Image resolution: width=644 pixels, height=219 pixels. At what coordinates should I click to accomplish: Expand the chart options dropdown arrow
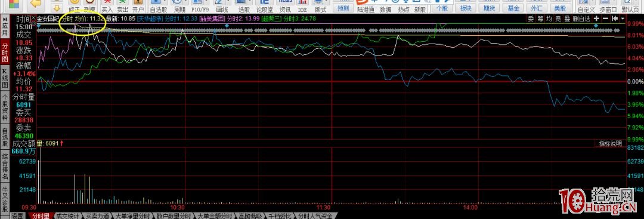(623, 18)
